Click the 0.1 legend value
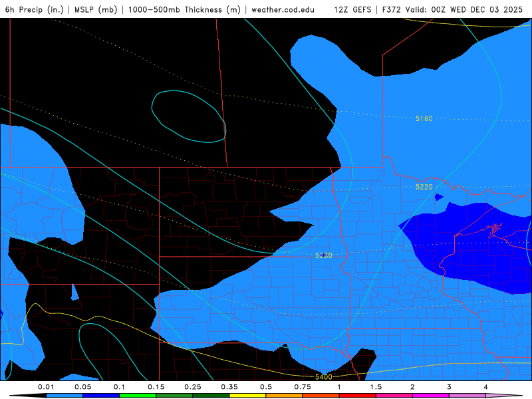This screenshot has width=532, height=399. click(119, 387)
